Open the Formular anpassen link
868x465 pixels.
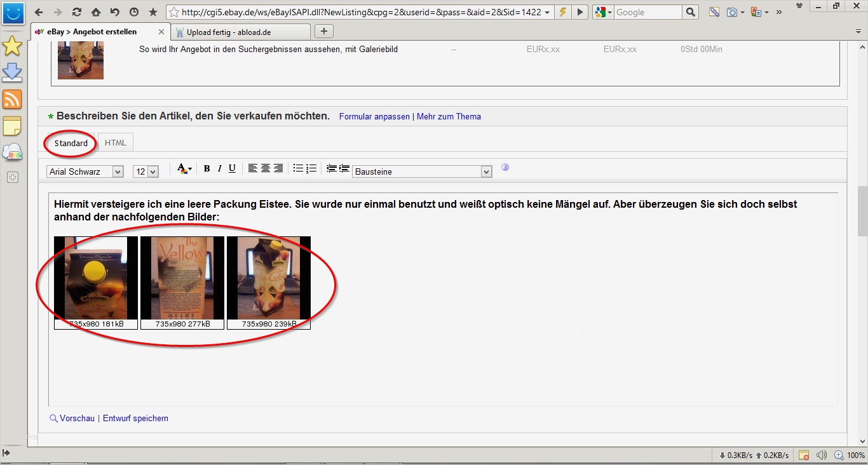coord(374,116)
